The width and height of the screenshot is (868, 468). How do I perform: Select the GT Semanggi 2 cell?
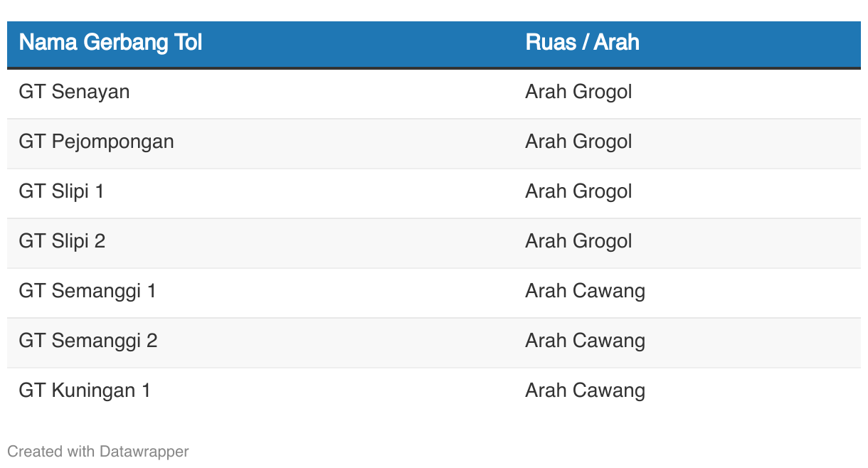pos(260,342)
